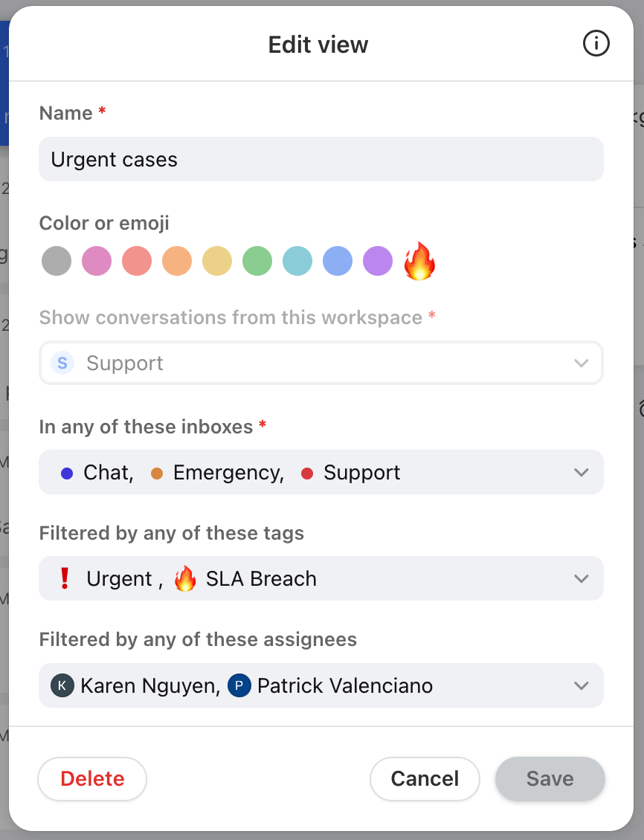Click Karen Nguyen's avatar icon
Viewport: 644px width, 840px height.
[62, 685]
